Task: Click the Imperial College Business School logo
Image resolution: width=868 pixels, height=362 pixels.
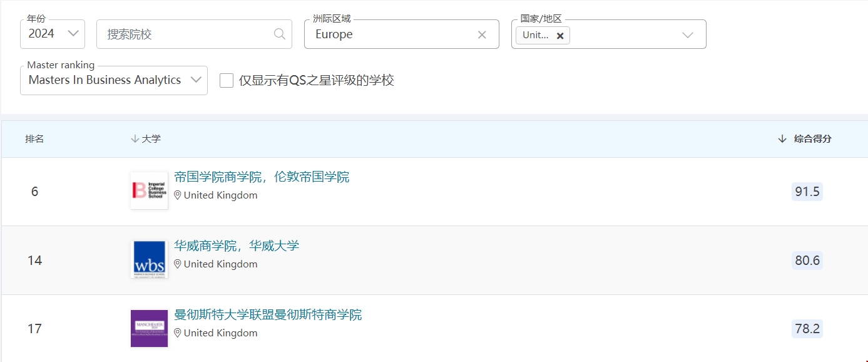Action: tap(149, 190)
